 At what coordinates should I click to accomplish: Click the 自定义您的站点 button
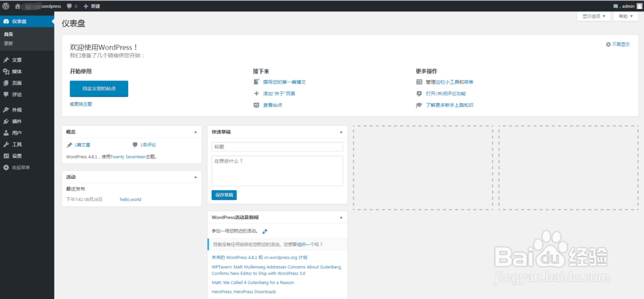pos(99,89)
